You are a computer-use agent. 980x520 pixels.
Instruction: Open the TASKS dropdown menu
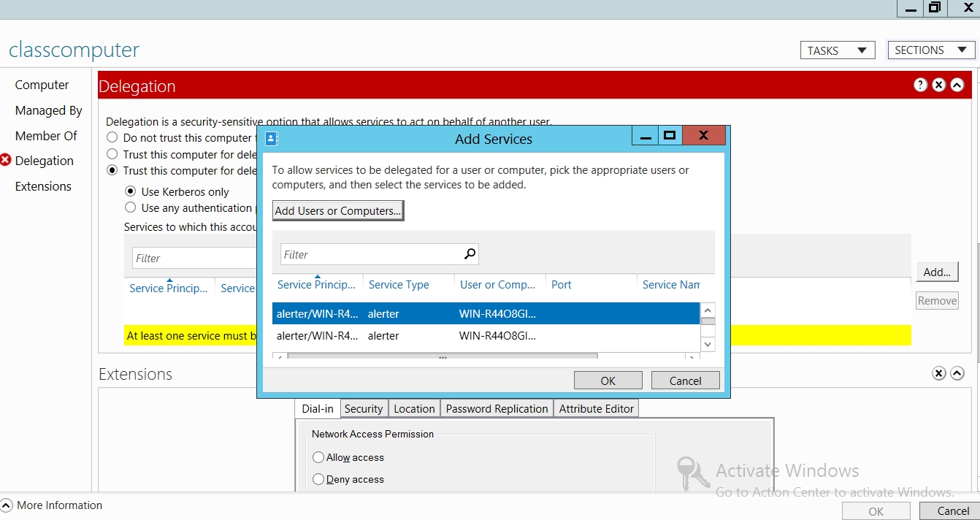[837, 50]
